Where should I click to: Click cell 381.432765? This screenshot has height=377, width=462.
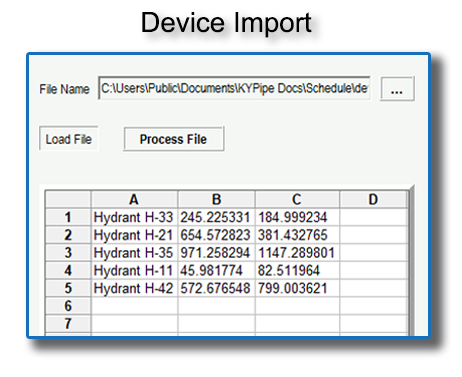297,235
